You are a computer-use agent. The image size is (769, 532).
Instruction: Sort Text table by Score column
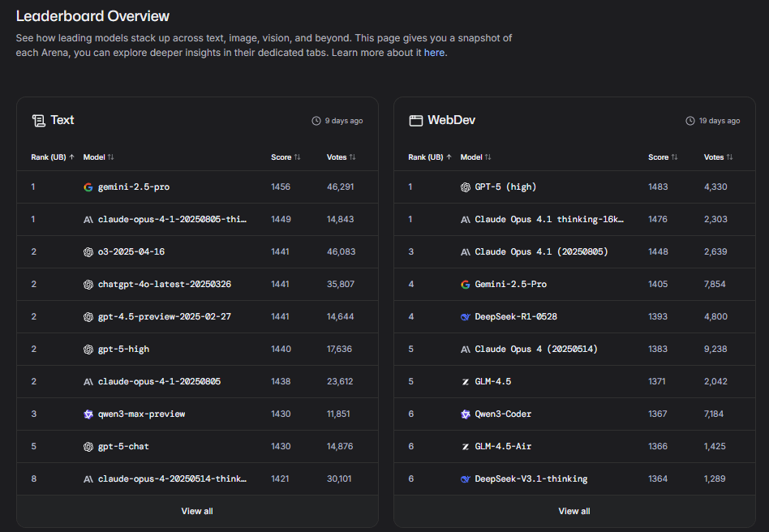(286, 157)
